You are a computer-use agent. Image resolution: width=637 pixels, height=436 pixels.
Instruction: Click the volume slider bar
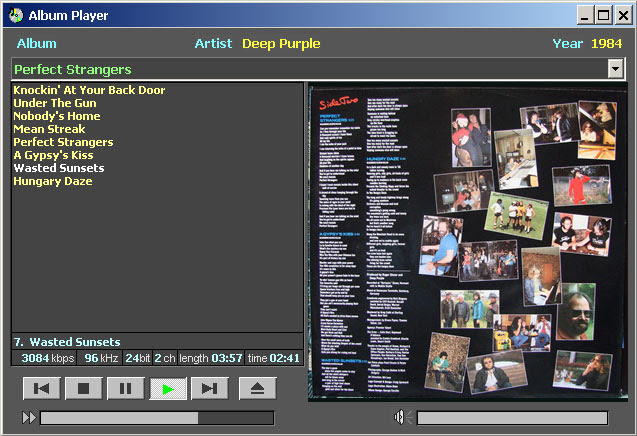tap(512, 418)
